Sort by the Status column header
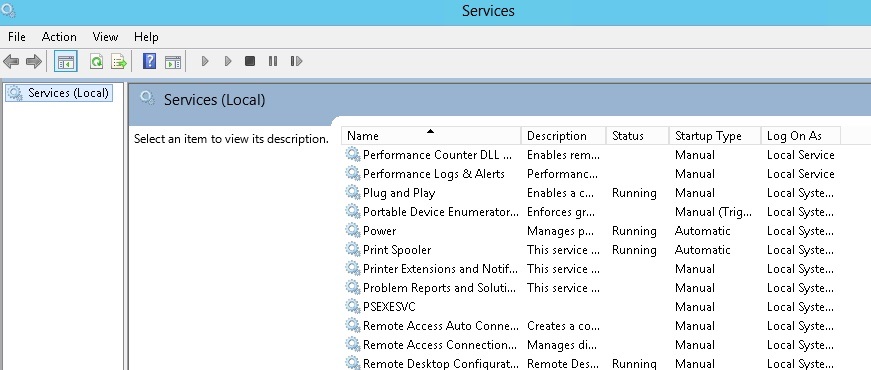Screen dimensions: 871x370 pos(638,136)
